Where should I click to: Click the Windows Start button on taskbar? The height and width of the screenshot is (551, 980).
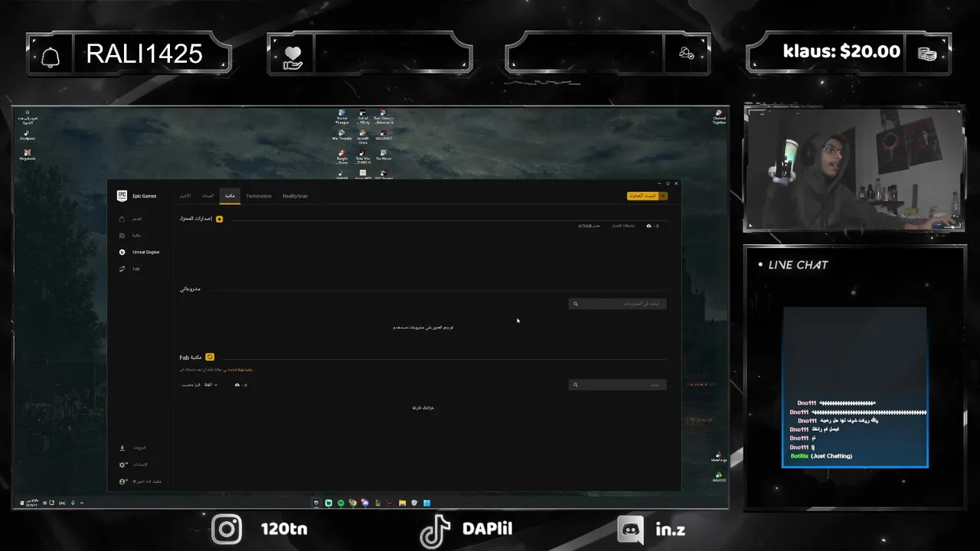click(x=426, y=503)
